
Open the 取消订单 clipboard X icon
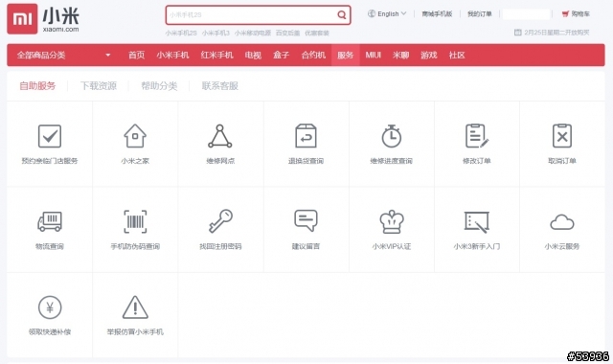tap(562, 136)
